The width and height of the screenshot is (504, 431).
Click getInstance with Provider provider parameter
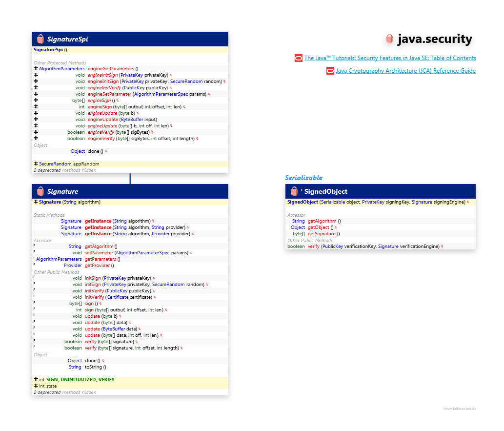pos(138,234)
